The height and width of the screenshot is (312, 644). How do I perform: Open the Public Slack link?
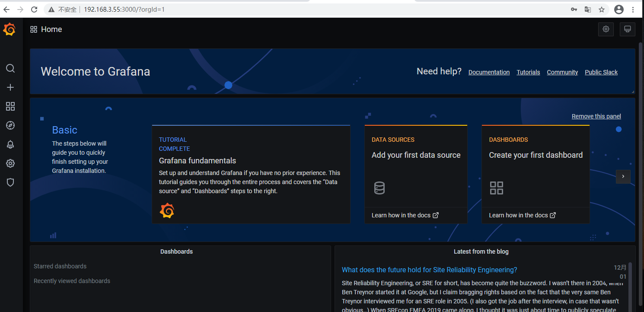tap(601, 72)
